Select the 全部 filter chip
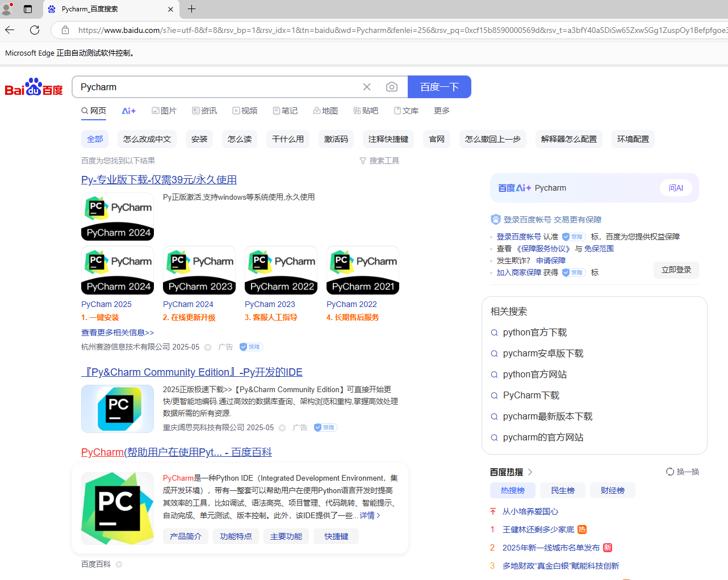The width and height of the screenshot is (728, 580). tap(95, 139)
